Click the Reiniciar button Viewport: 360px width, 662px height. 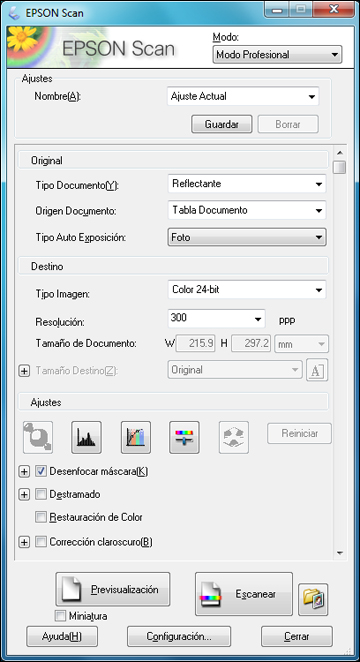[x=299, y=433]
